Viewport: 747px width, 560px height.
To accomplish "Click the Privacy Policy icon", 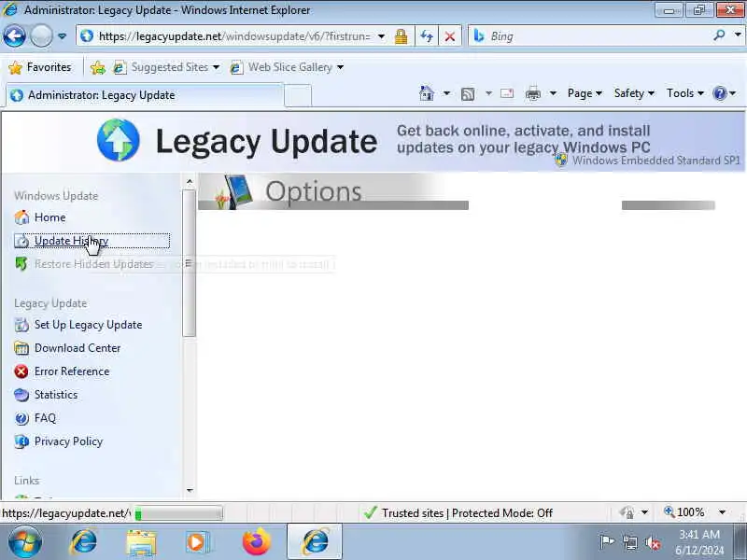I will pos(21,441).
